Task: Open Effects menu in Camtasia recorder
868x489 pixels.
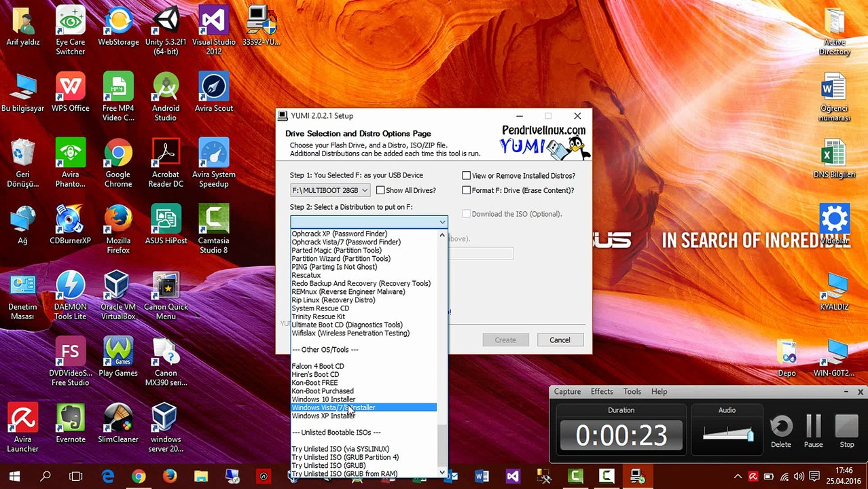Action: tap(602, 392)
